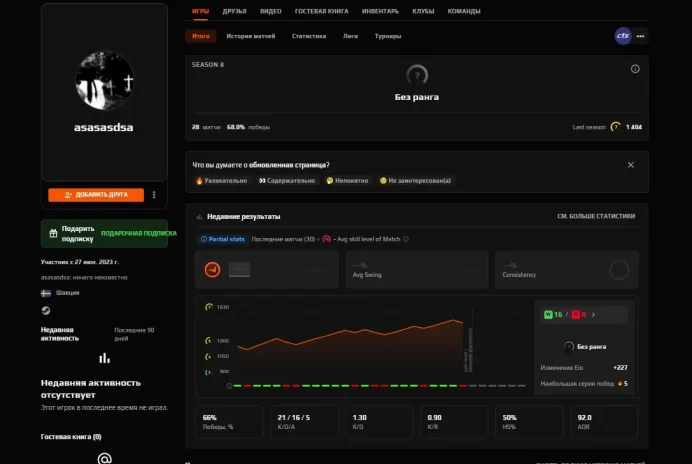692x464 pixels.
Task: Click the guestbook @ icon
Action: coord(104,459)
